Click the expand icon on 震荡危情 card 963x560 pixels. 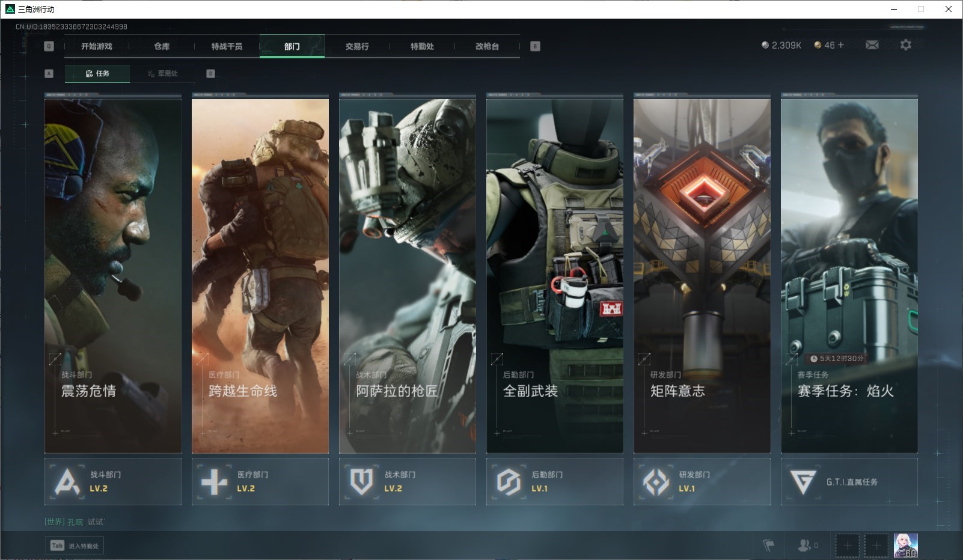55,359
